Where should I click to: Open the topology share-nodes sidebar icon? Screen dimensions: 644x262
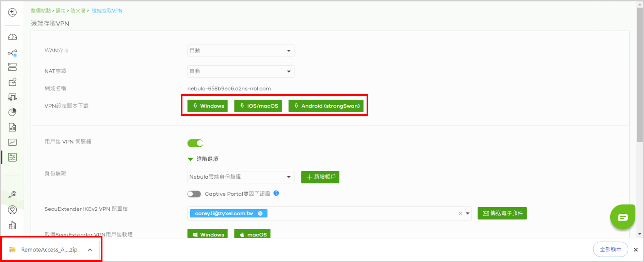click(x=12, y=53)
